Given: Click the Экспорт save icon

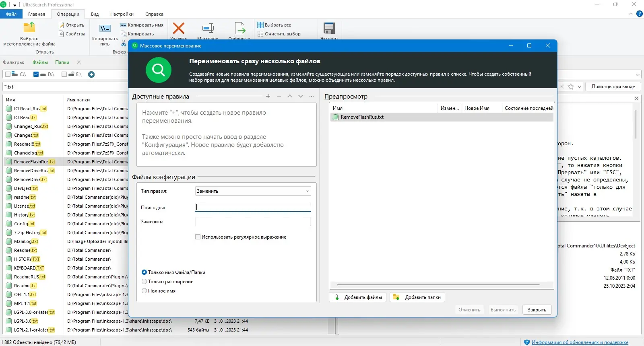Looking at the screenshot, I should [x=329, y=29].
